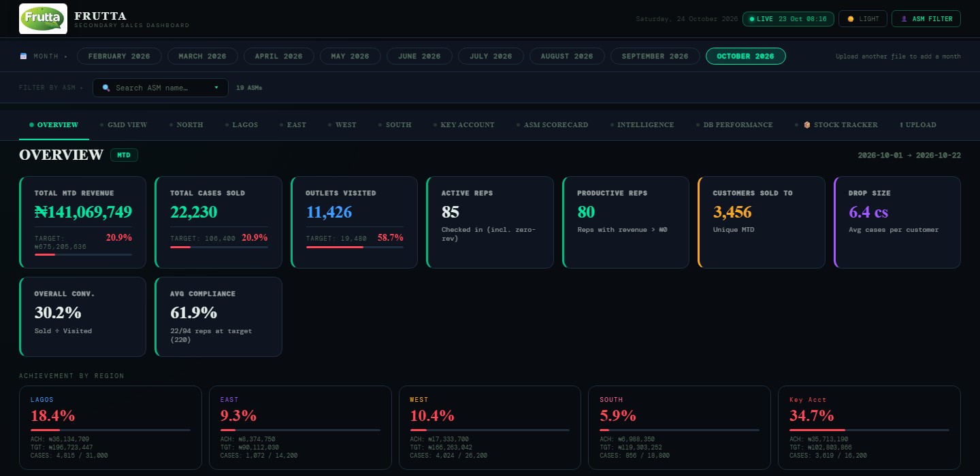980x476 pixels.
Task: Open the UPLOAD tab
Action: [918, 125]
